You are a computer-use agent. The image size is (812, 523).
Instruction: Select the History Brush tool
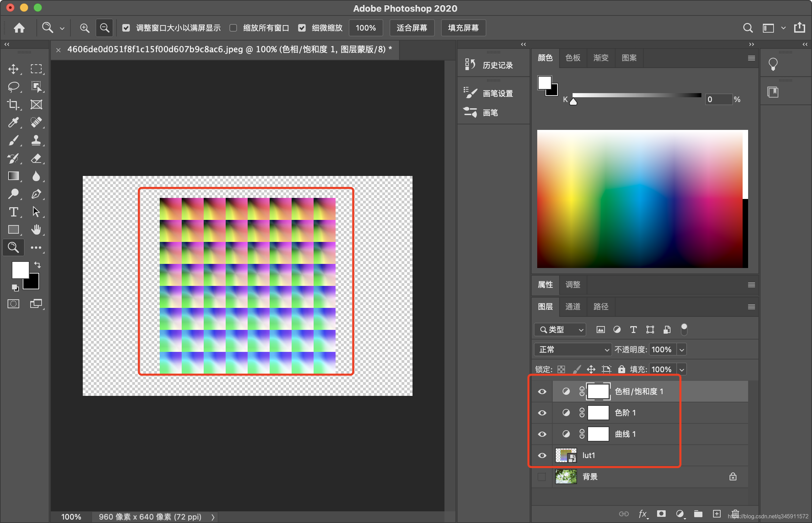[x=13, y=158]
